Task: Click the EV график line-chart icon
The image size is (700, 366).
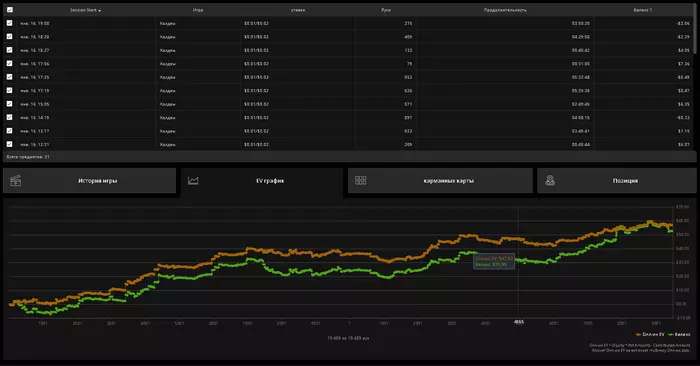Action: (x=193, y=180)
